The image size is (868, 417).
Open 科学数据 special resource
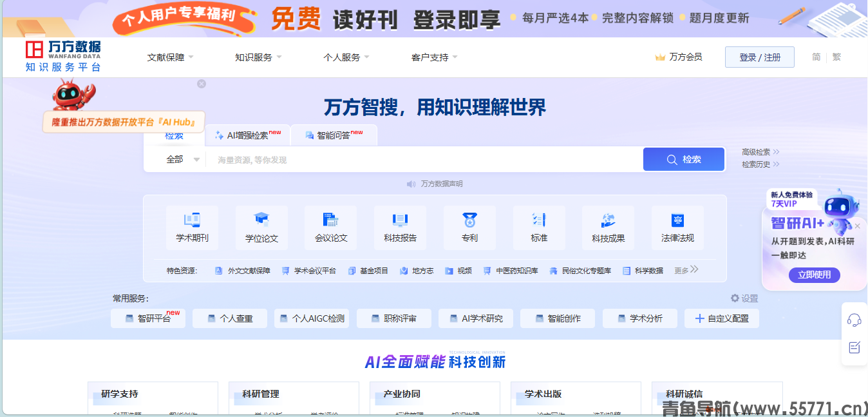[x=643, y=271]
